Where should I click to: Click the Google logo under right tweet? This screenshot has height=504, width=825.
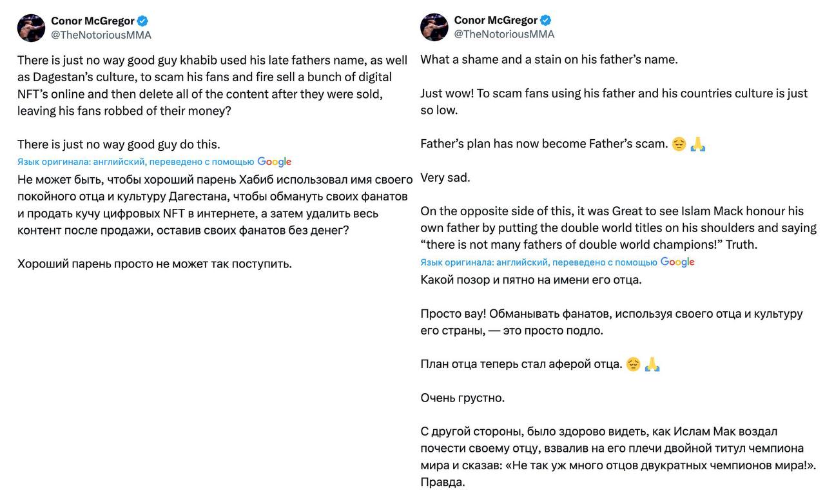(677, 262)
